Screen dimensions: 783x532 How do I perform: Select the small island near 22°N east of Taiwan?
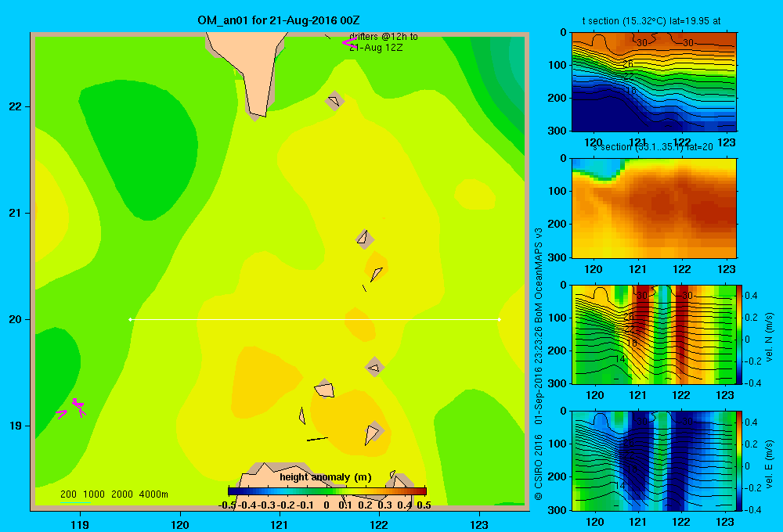click(334, 101)
